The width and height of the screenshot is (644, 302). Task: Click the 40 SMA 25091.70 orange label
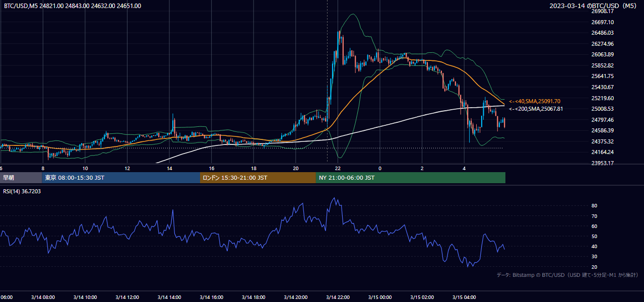coord(535,101)
